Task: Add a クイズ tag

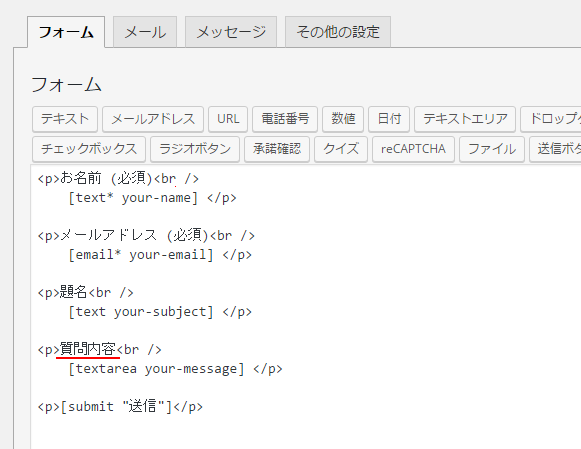Action: (341, 149)
